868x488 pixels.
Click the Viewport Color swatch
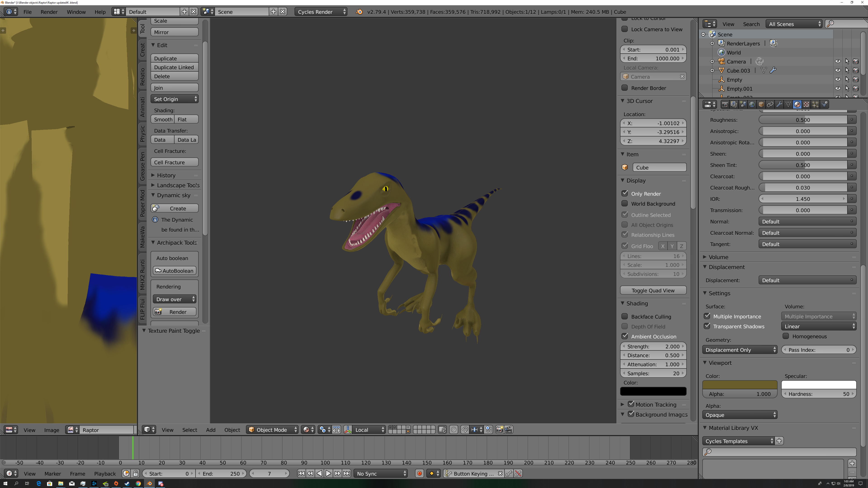740,385
